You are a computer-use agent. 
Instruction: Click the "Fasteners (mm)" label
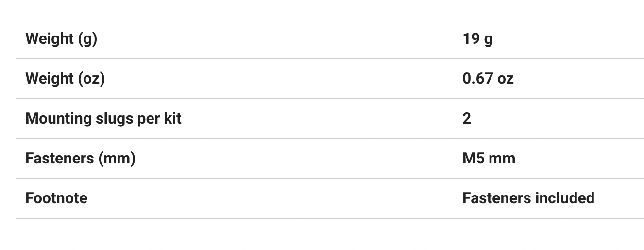(x=80, y=158)
